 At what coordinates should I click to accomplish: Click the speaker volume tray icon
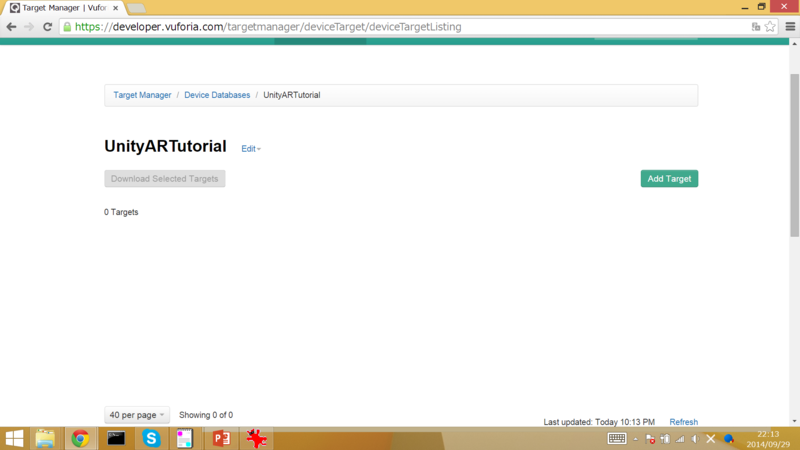tap(695, 439)
